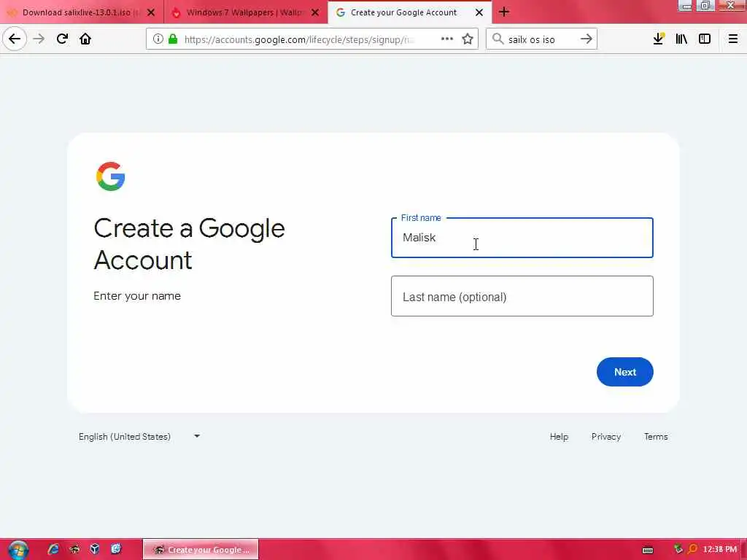Viewport: 747px width, 560px height.
Task: Open a new tab with plus
Action: tap(504, 12)
